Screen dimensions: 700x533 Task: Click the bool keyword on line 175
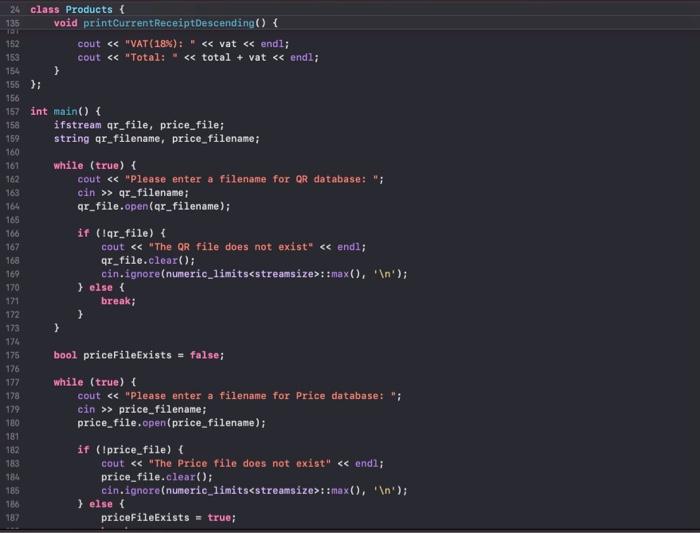point(65,355)
